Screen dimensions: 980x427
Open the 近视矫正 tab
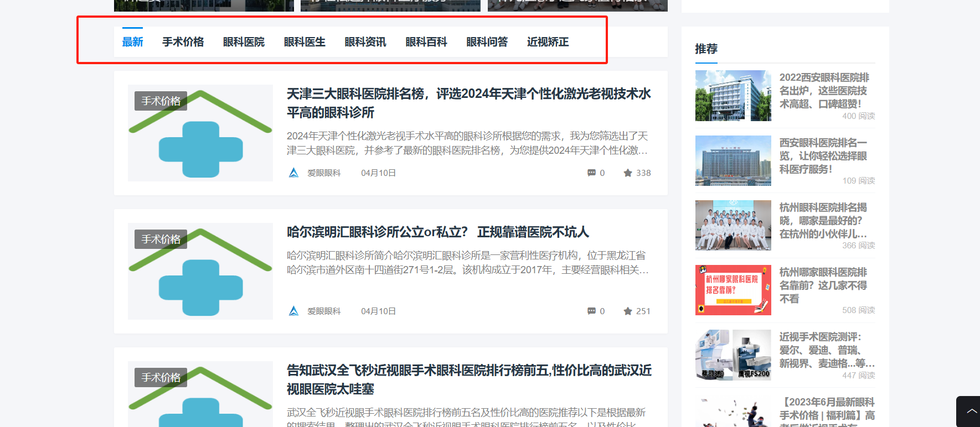pyautogui.click(x=548, y=42)
